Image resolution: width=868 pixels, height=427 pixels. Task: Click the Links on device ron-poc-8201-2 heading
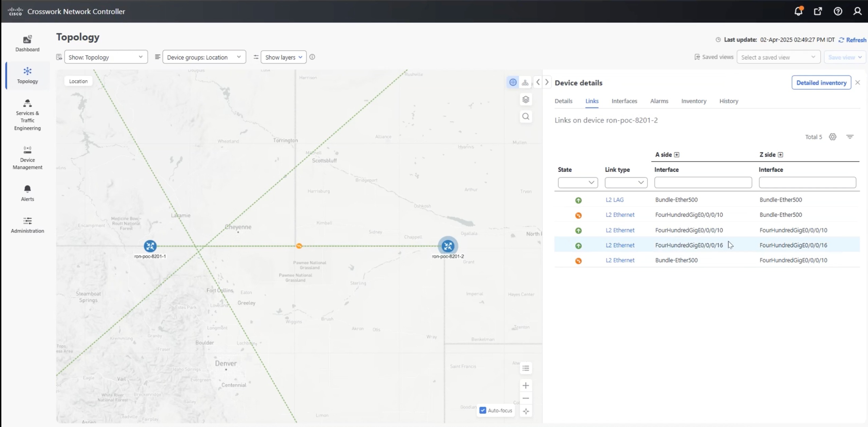[606, 120]
